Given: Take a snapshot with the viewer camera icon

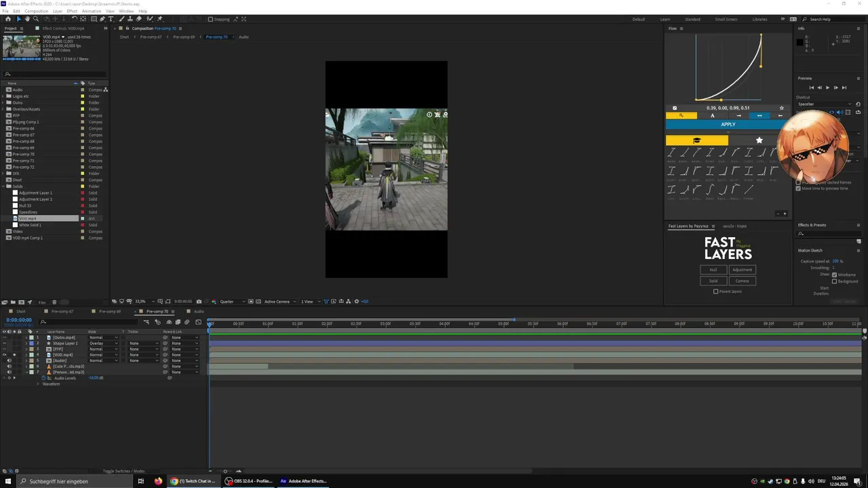Looking at the screenshot, I should coord(199,302).
